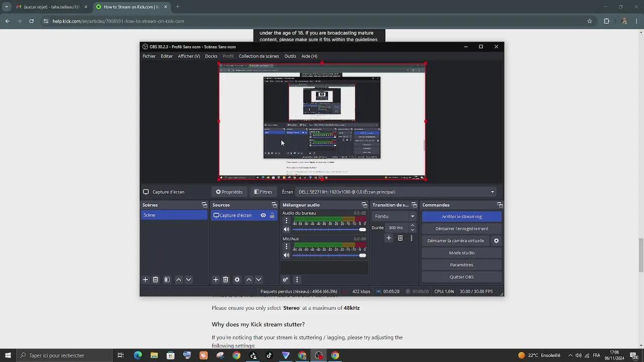The width and height of the screenshot is (644, 362).
Task: Enable Mode studio
Action: point(461,253)
